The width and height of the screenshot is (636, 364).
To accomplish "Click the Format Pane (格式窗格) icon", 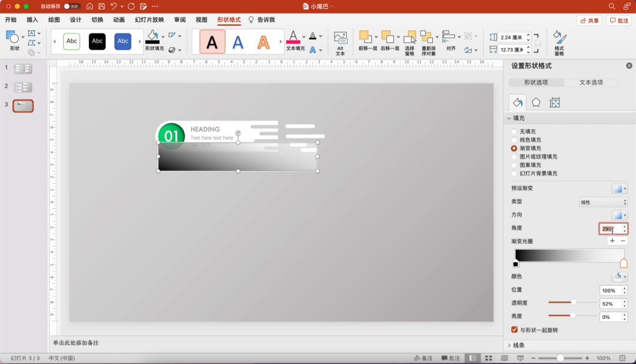I will pyautogui.click(x=559, y=38).
